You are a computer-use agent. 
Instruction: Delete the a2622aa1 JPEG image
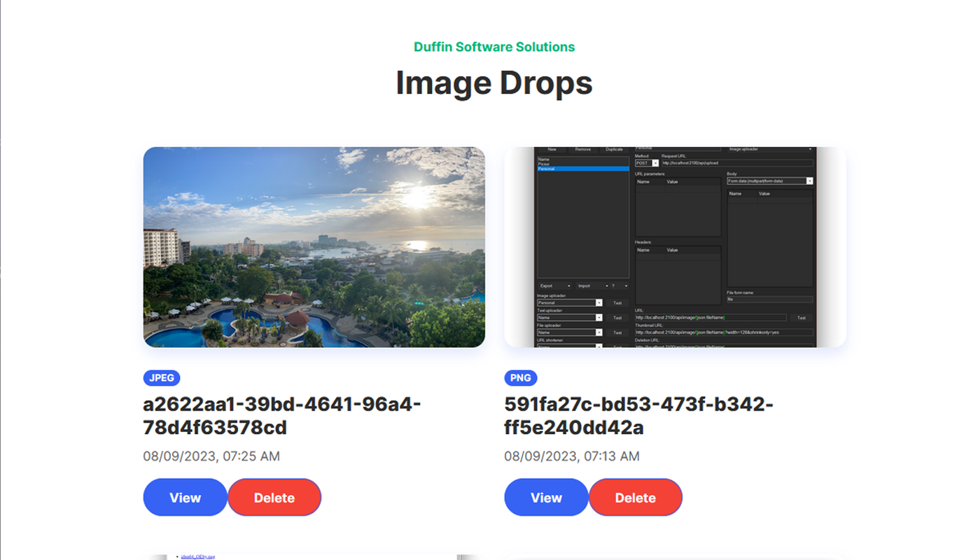[x=274, y=498]
